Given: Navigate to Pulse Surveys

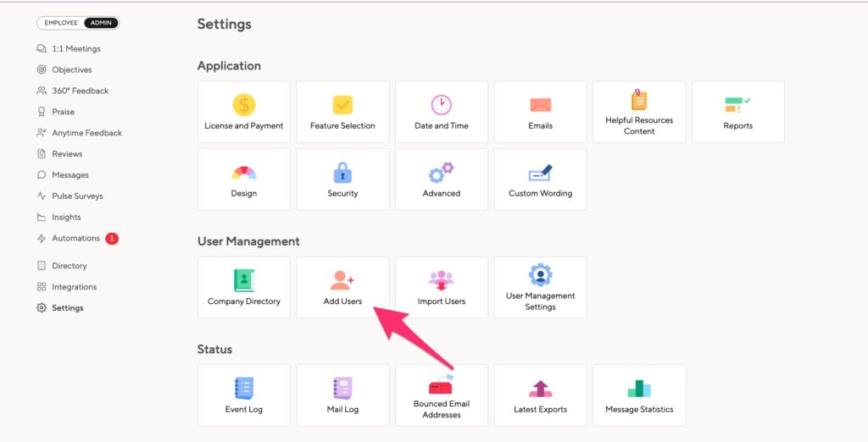Looking at the screenshot, I should (x=70, y=196).
